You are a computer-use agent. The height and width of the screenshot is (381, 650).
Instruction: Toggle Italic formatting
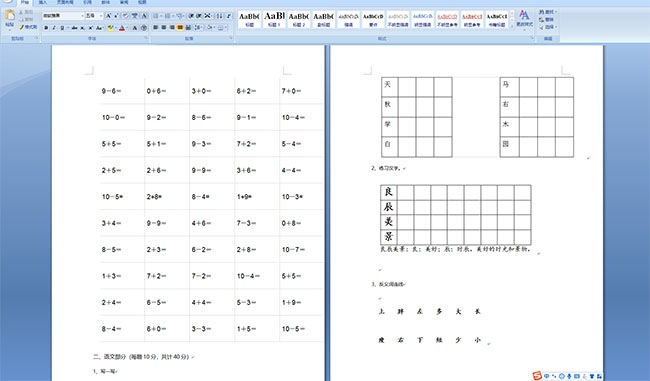(54, 28)
